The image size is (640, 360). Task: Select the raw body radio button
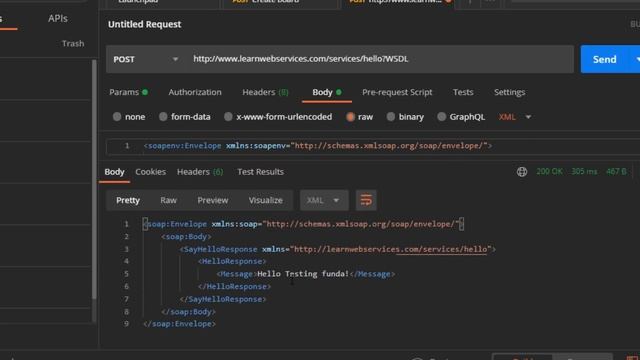pyautogui.click(x=350, y=117)
